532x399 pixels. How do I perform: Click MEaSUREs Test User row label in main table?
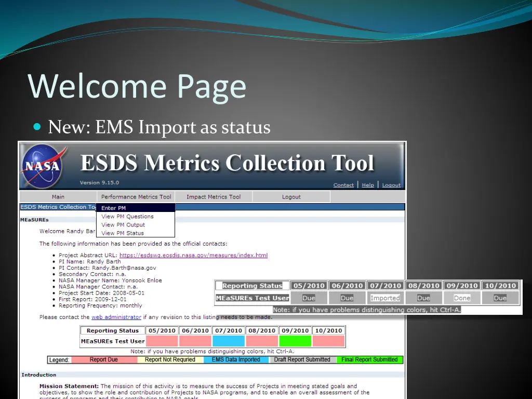(113, 341)
